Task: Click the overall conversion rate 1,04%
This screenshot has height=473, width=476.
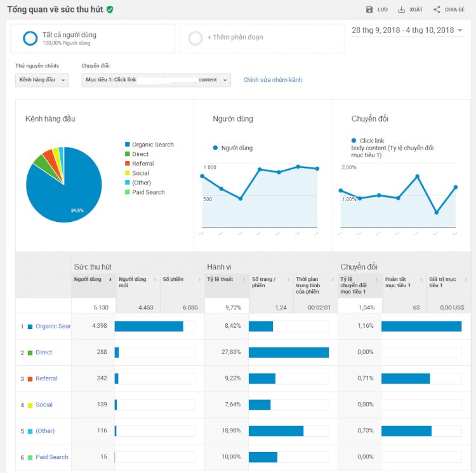Action: (x=366, y=308)
